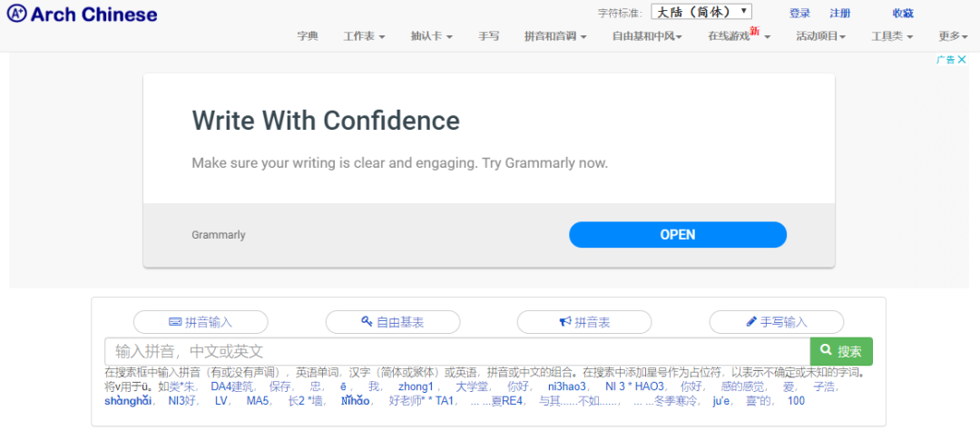Click the example link 忠
Screen dimensions: 980x440
(316, 386)
